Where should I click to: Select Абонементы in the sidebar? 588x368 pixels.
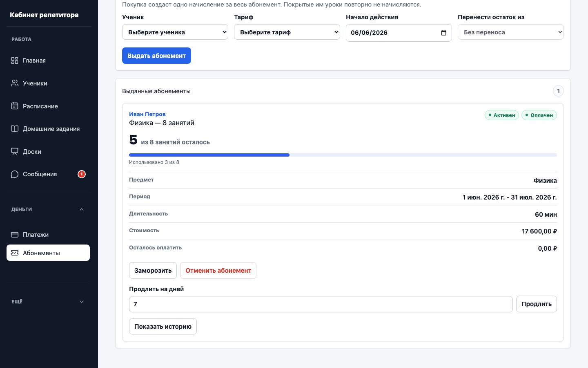coord(48,253)
